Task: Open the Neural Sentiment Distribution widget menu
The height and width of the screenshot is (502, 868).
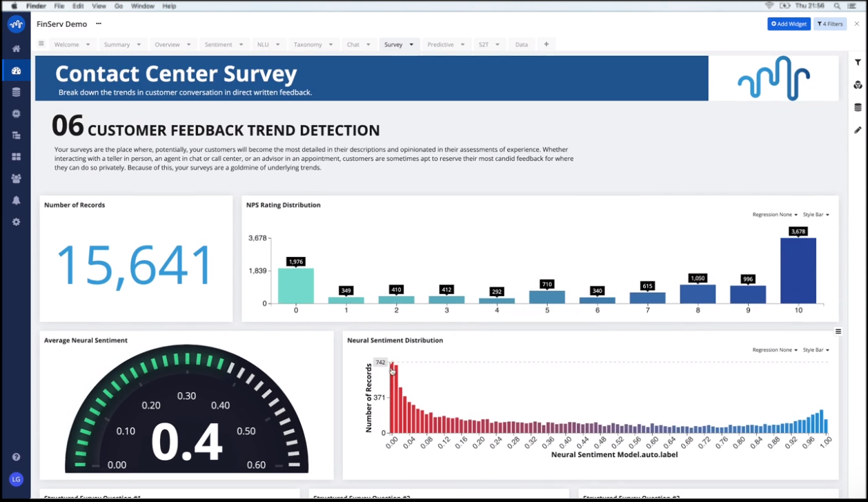Action: [x=838, y=331]
